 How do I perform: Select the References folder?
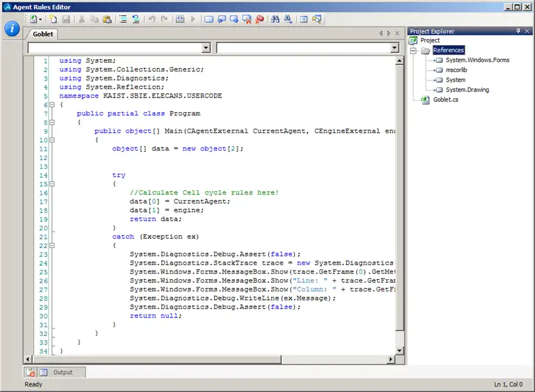click(448, 50)
